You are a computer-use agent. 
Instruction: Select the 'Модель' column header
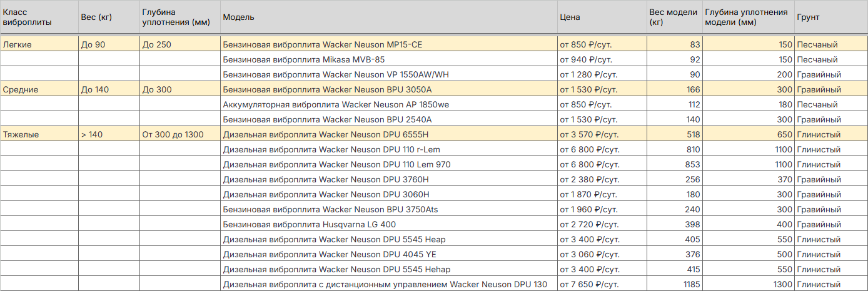point(389,17)
